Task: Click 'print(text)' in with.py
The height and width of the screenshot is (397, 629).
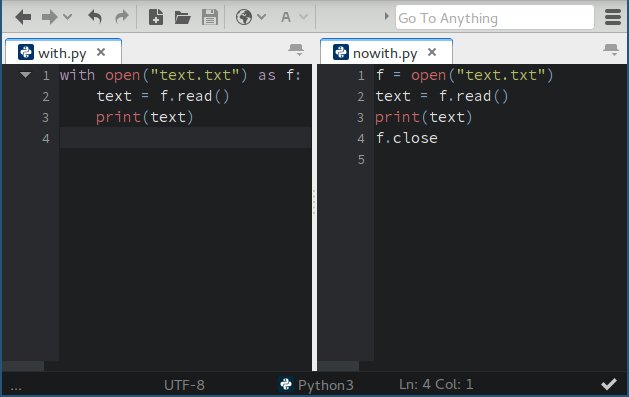Action: coord(145,117)
